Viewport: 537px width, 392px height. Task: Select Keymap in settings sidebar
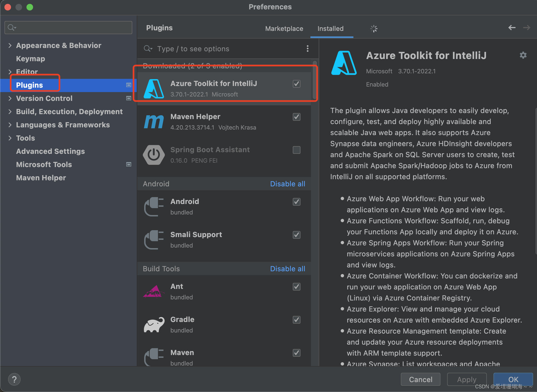pos(30,59)
